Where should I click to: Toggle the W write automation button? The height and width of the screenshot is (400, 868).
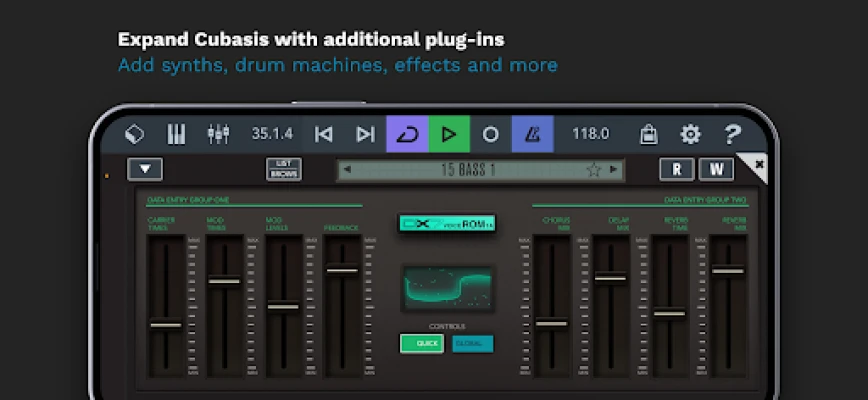tap(716, 169)
